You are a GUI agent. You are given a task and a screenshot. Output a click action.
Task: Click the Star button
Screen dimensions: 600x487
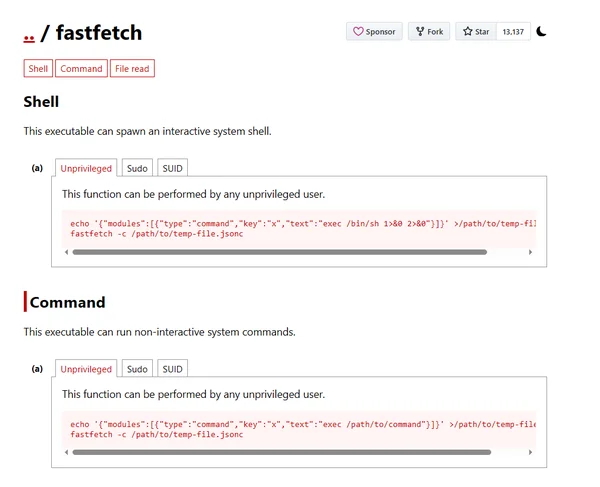[475, 32]
